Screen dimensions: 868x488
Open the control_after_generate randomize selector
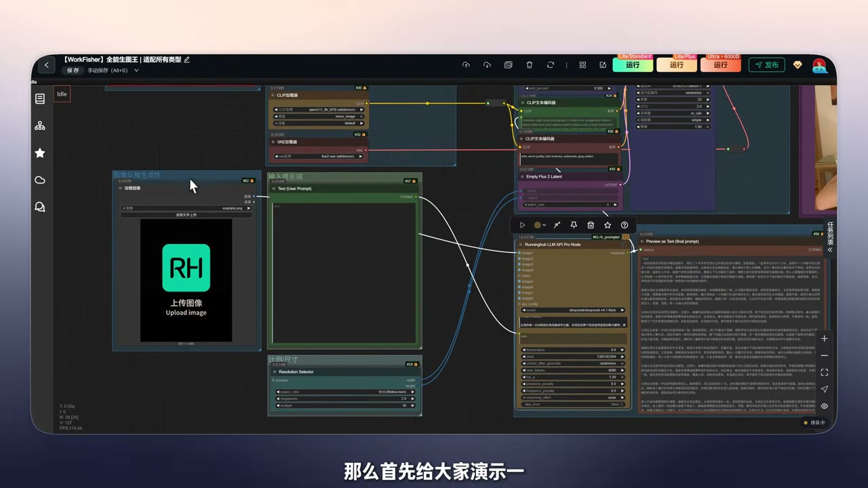click(x=572, y=363)
